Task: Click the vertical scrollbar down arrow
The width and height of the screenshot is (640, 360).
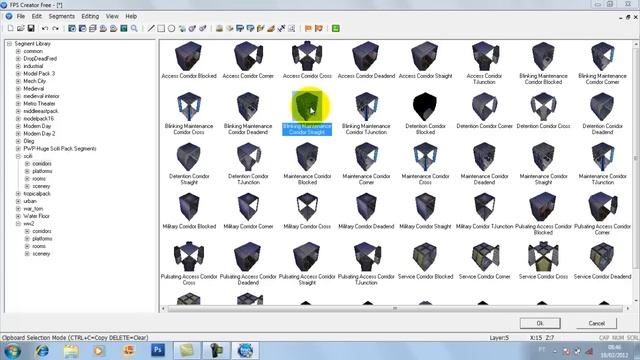Action: 636,301
